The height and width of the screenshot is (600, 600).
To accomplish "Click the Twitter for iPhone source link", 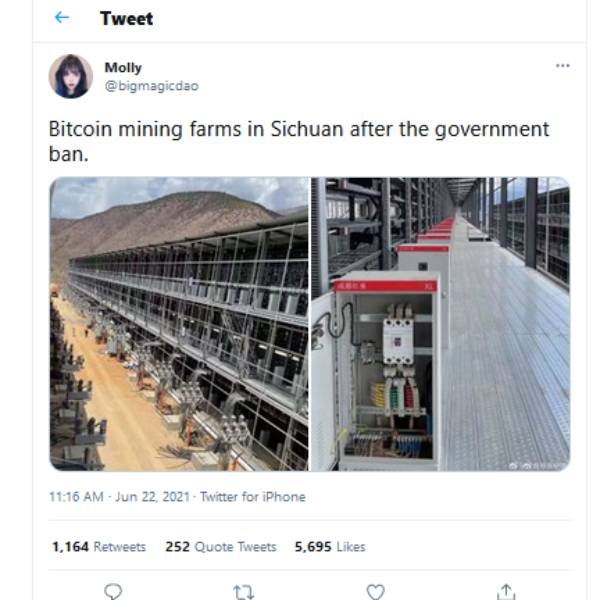I will 253,497.
